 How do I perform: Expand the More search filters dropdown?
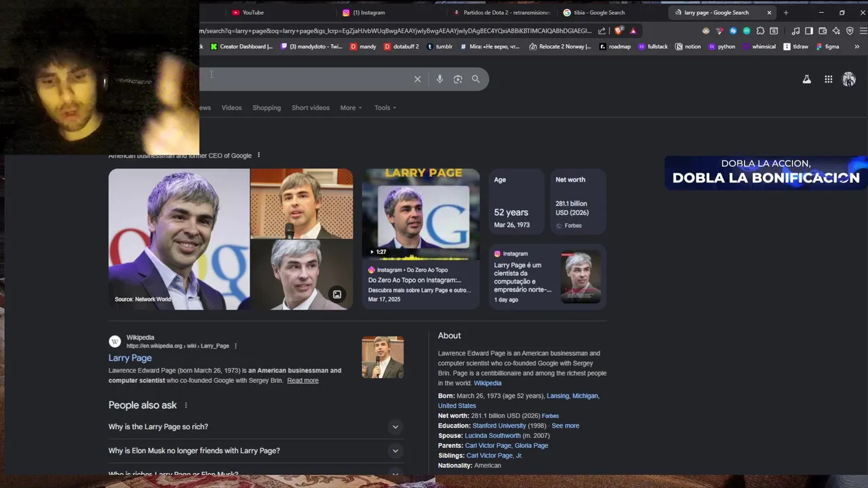351,108
